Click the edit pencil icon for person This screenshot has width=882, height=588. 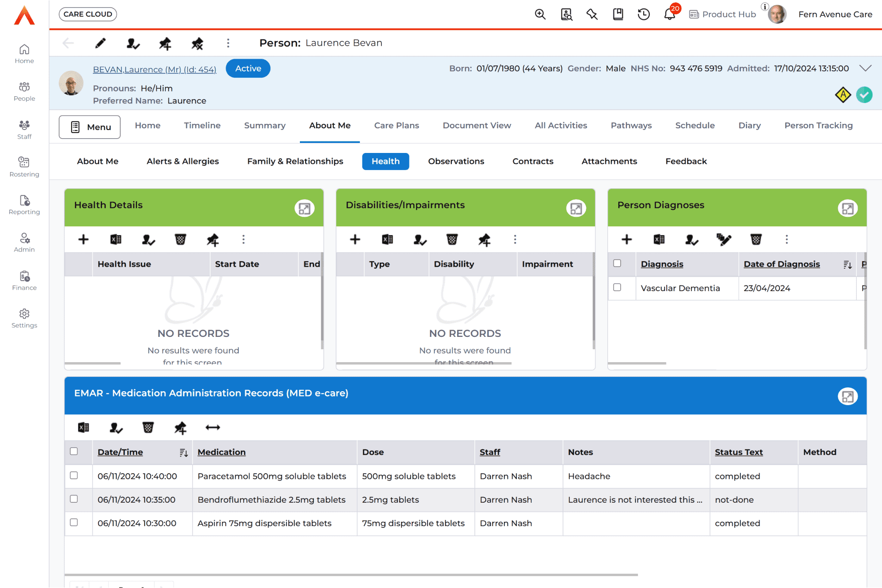click(100, 43)
